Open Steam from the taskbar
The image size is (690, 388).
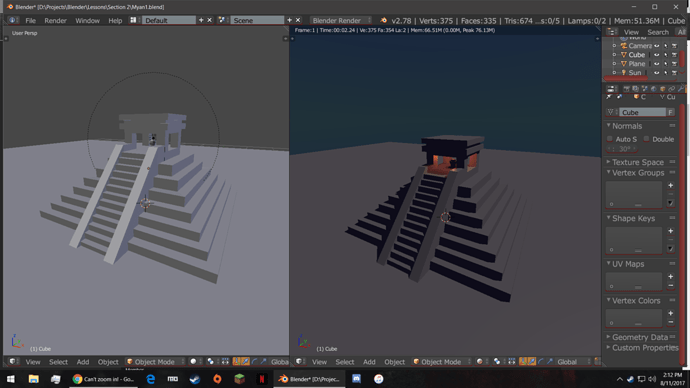(x=195, y=379)
